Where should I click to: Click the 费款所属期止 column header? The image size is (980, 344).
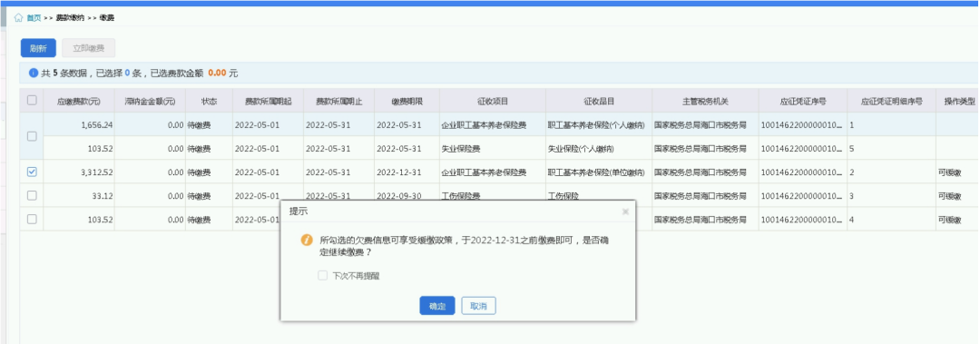(339, 101)
